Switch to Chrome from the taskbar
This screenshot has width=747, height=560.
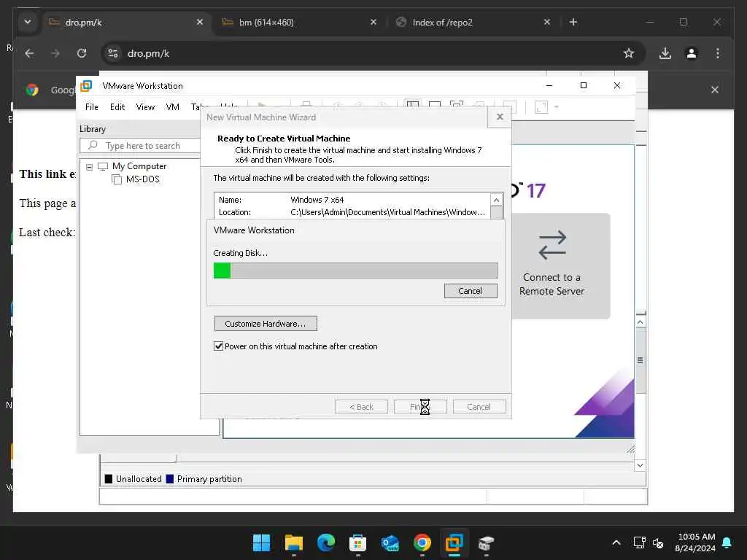422,542
